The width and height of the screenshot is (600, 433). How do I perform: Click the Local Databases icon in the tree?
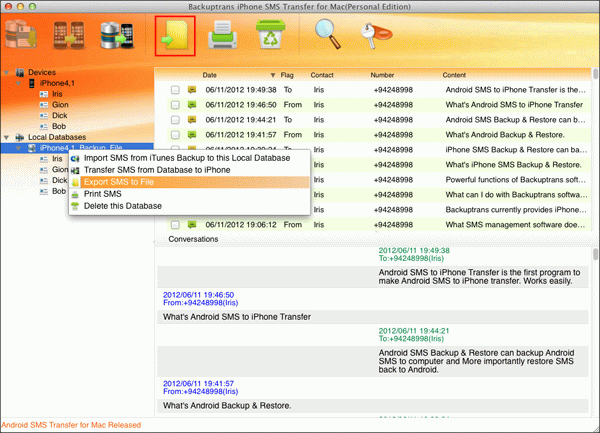click(20, 137)
